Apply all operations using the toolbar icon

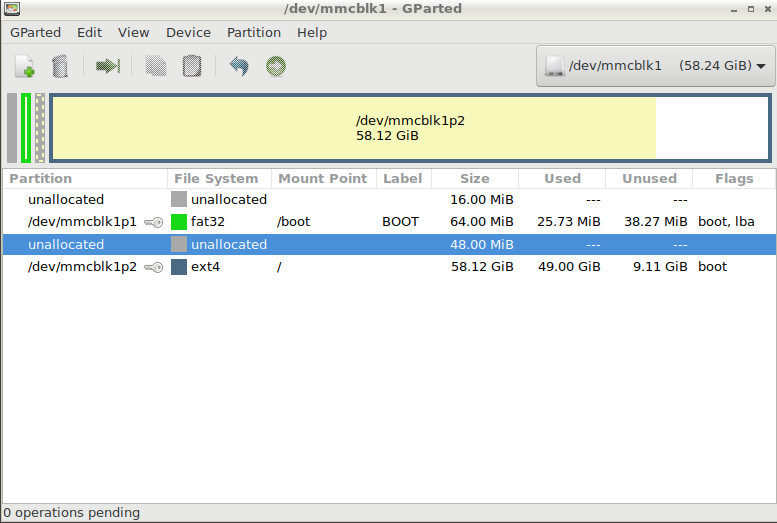[276, 67]
